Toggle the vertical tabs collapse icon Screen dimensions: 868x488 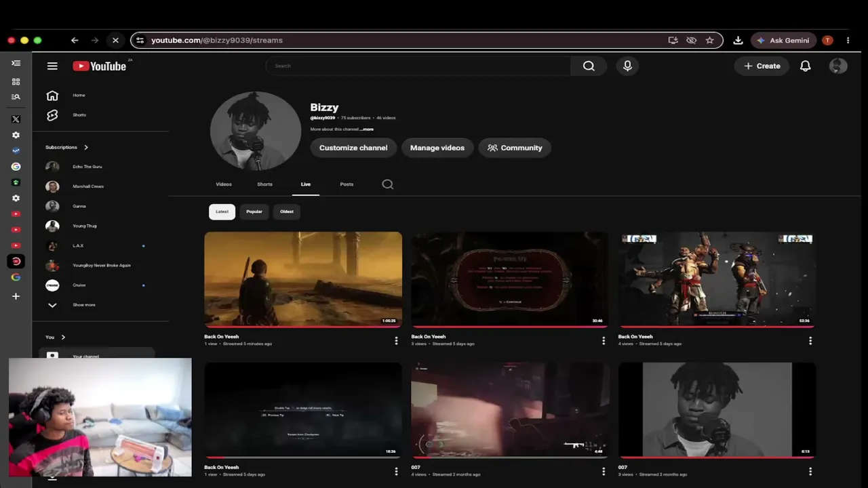coord(16,63)
